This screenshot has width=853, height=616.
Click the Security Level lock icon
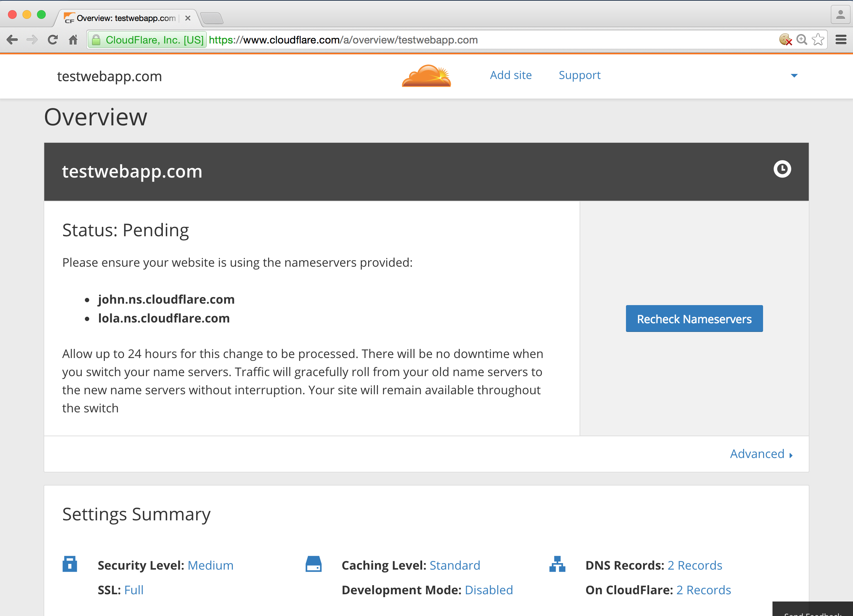click(x=70, y=564)
